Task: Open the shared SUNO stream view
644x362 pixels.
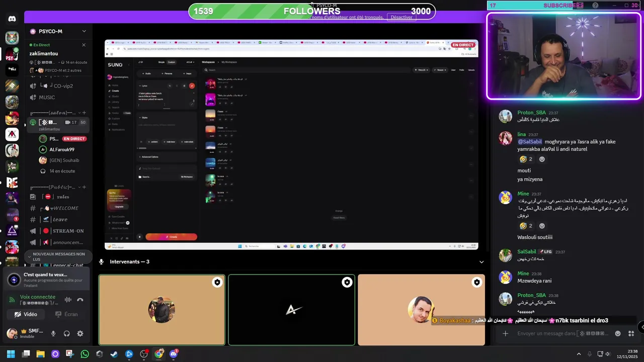Action: click(291, 145)
